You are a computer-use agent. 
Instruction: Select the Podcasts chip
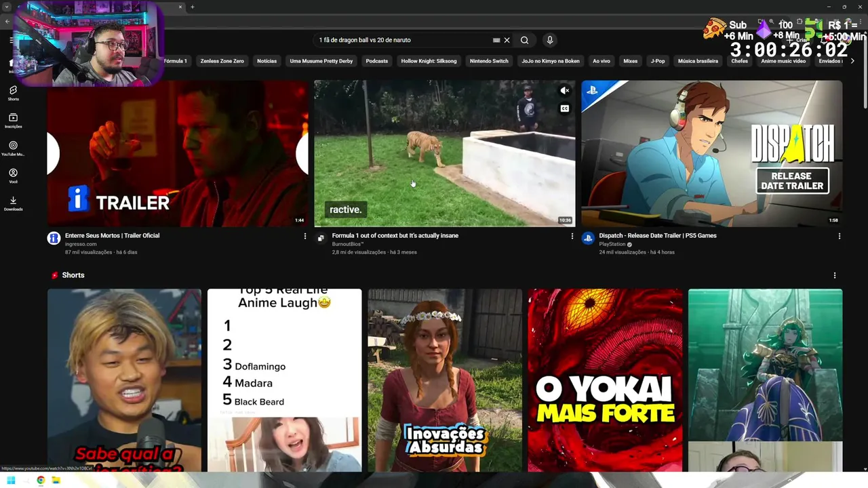click(376, 61)
